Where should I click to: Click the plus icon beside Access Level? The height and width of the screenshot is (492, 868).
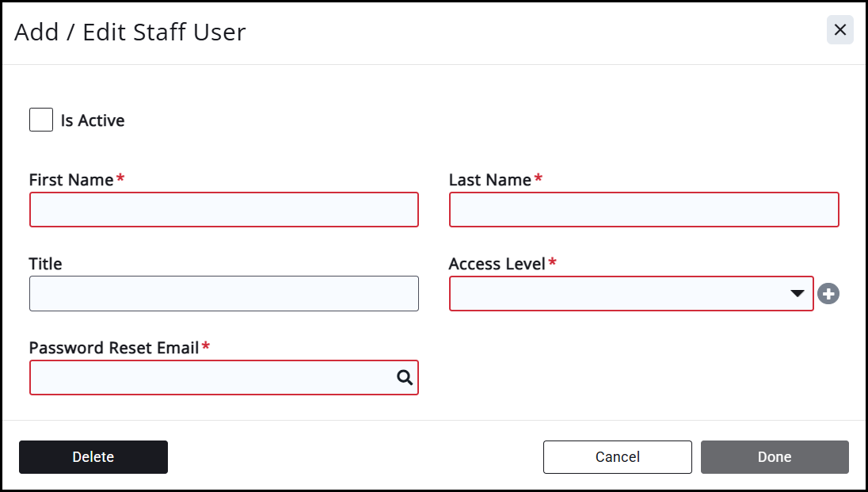(x=828, y=294)
